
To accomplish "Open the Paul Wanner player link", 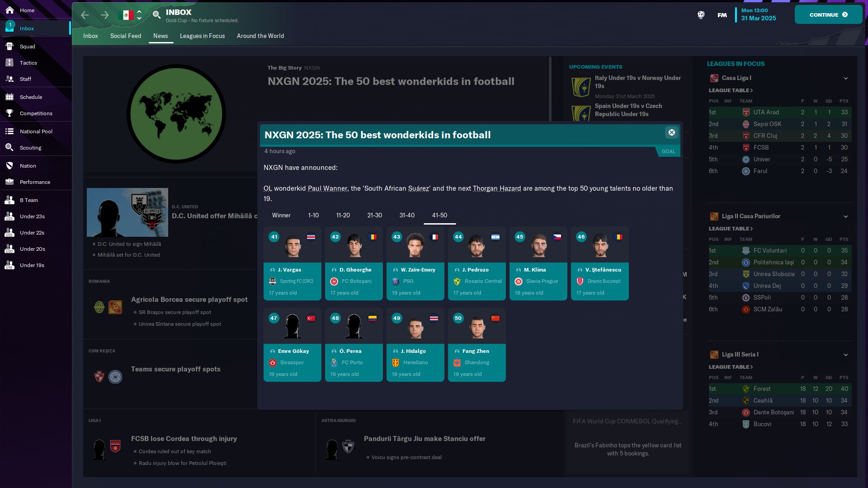I will (327, 188).
